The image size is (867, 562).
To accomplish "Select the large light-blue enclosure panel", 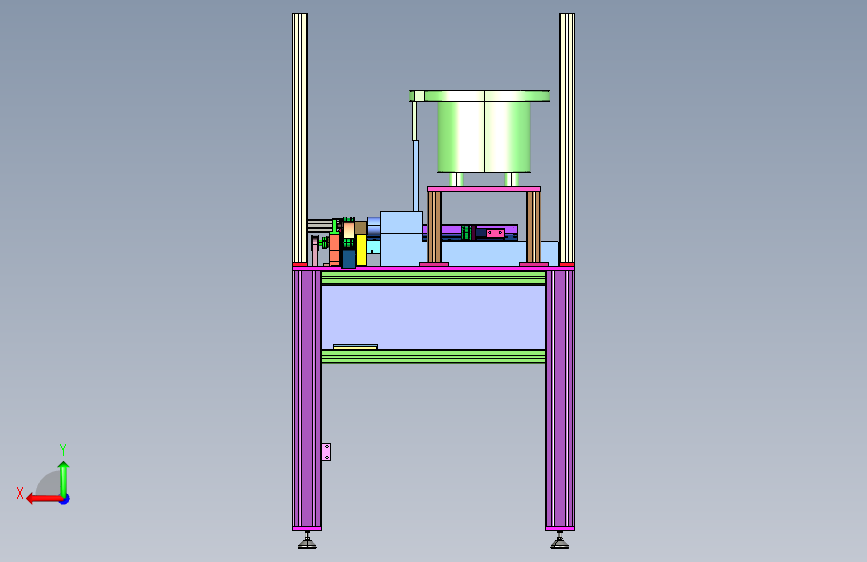I will pyautogui.click(x=434, y=318).
